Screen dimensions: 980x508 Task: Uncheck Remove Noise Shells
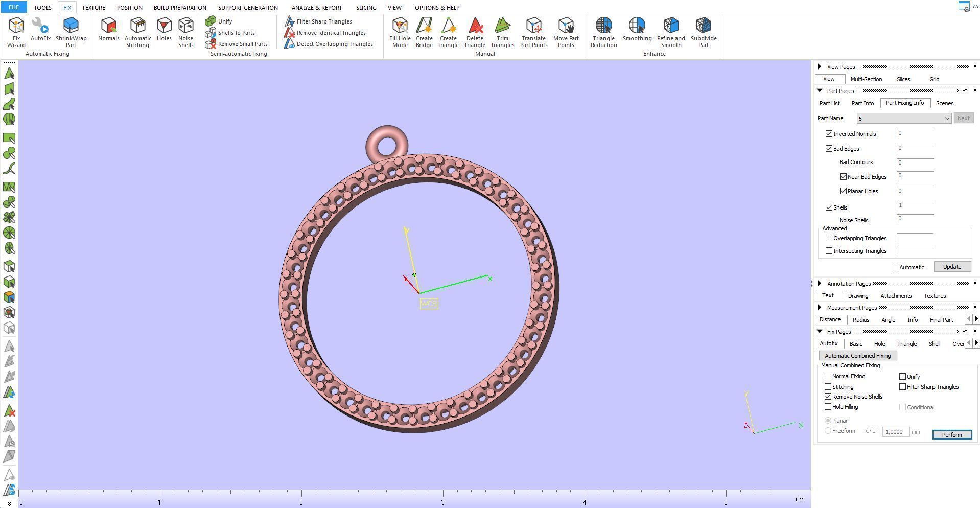(828, 397)
